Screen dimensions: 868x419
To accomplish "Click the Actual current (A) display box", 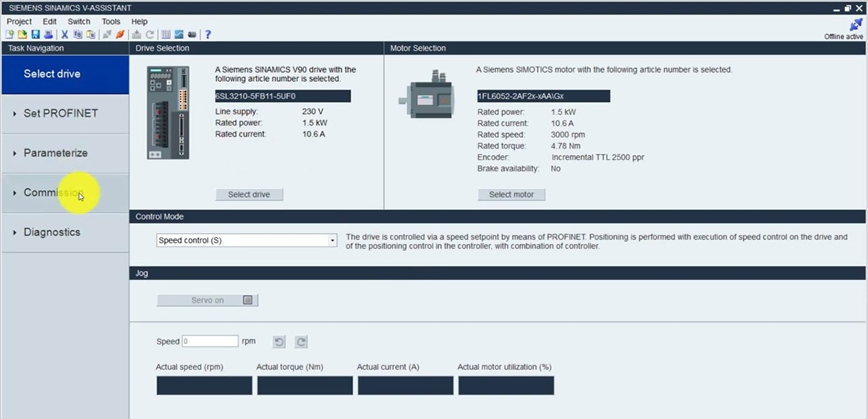I will [405, 385].
